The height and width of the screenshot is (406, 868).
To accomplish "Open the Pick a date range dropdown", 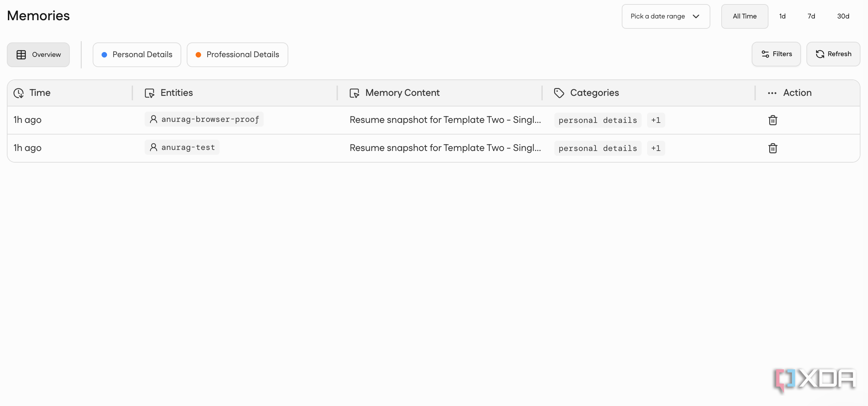I will point(666,16).
